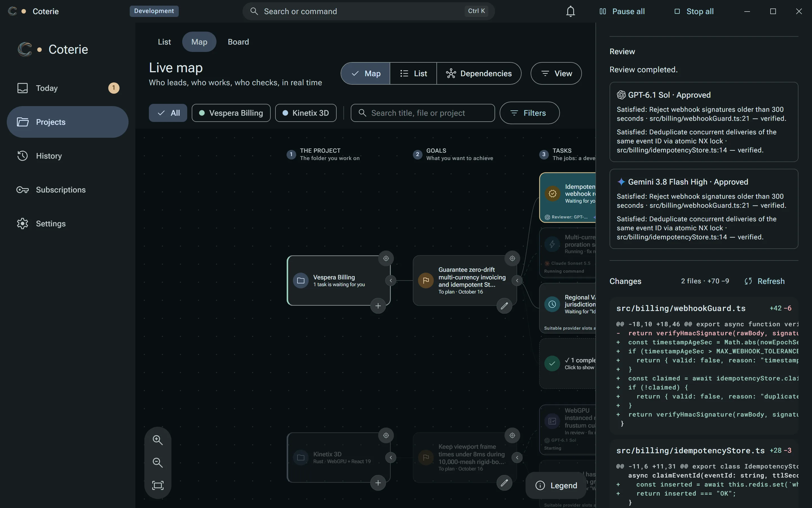The height and width of the screenshot is (508, 812).
Task: Fit the map to screen
Action: pyautogui.click(x=158, y=485)
